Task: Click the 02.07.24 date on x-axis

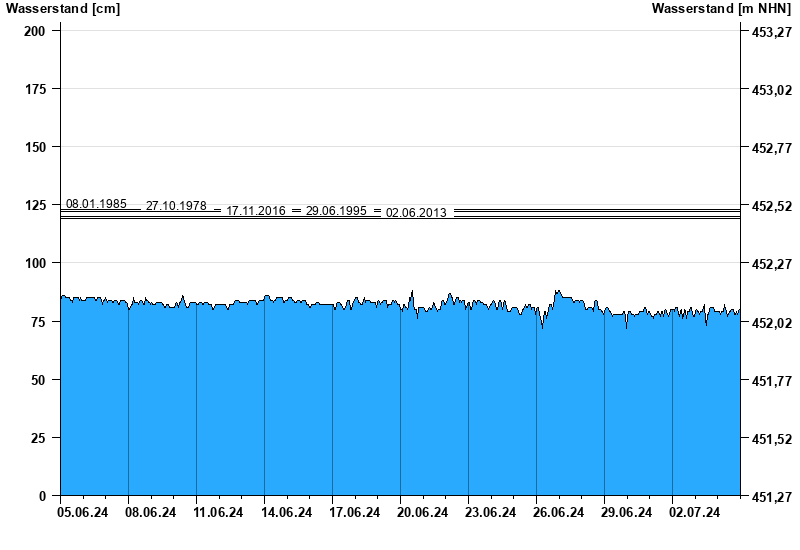Action: coord(694,513)
